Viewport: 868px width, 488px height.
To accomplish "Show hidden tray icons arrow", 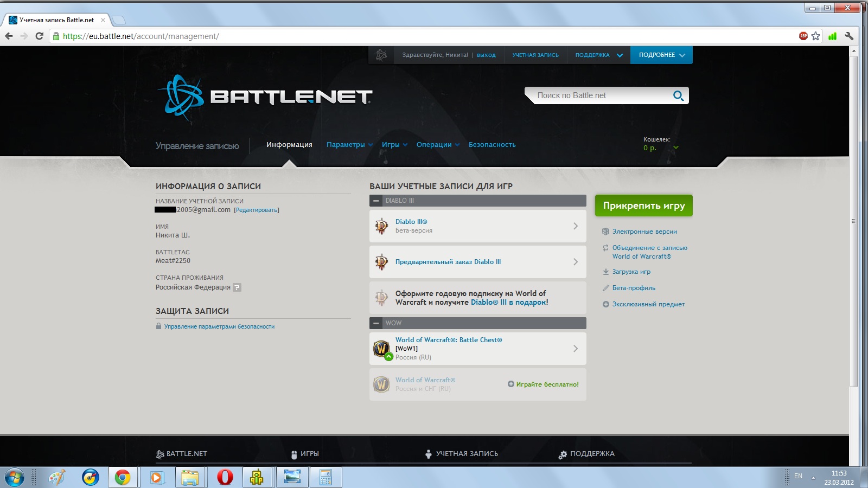I will coord(813,478).
